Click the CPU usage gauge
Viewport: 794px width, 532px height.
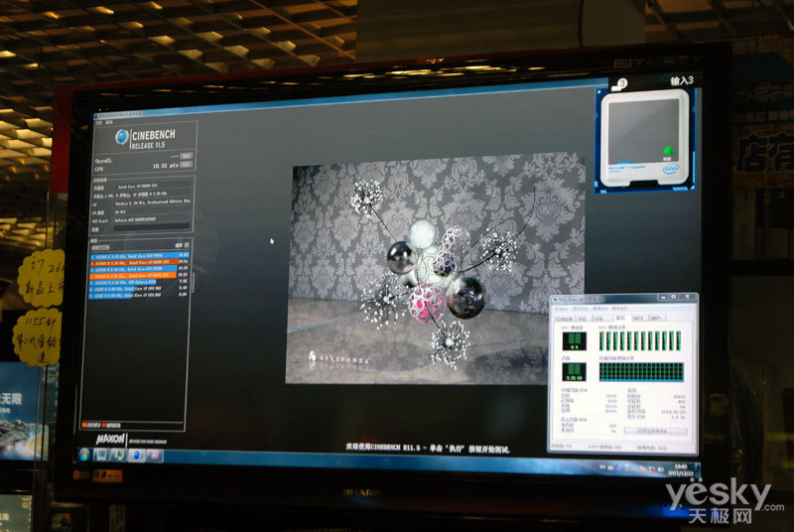click(x=575, y=341)
